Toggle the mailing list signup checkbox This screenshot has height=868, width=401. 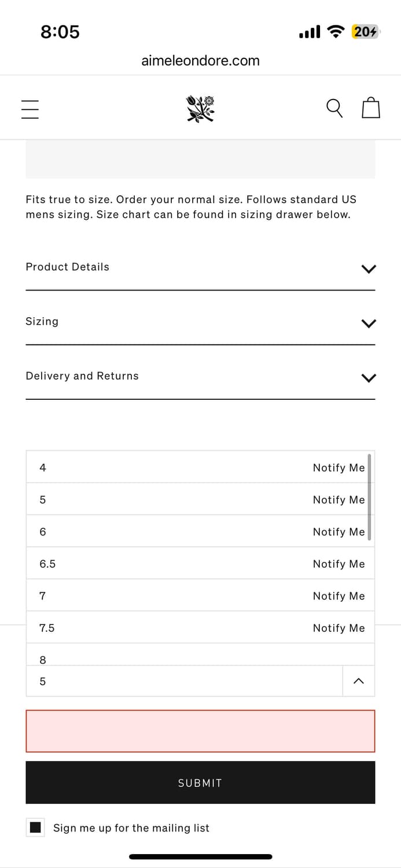[36, 827]
